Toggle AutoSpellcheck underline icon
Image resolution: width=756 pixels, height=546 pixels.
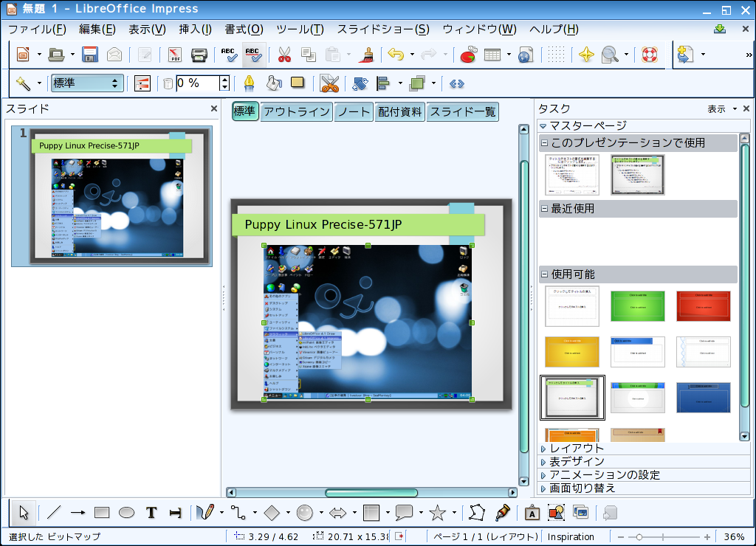[x=254, y=55]
